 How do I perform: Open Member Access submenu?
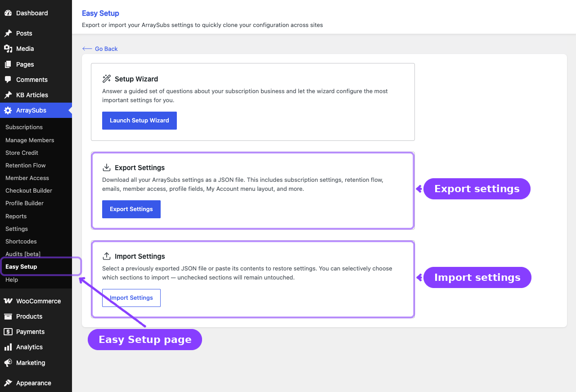[x=36, y=178]
